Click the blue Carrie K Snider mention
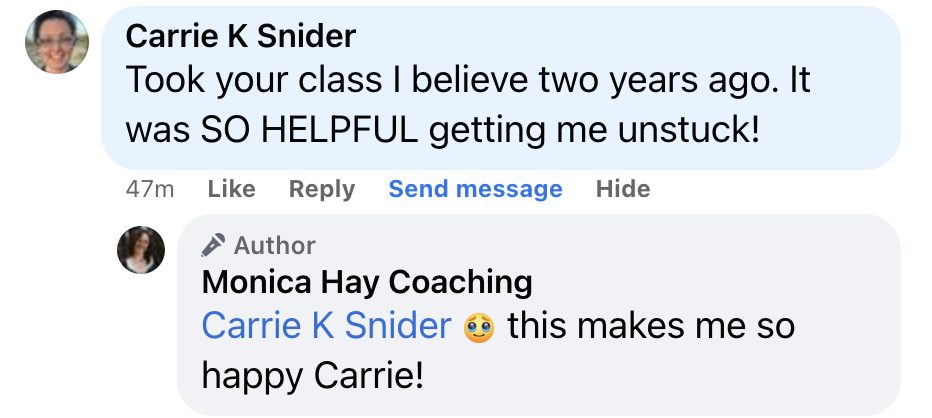 pyautogui.click(x=326, y=326)
